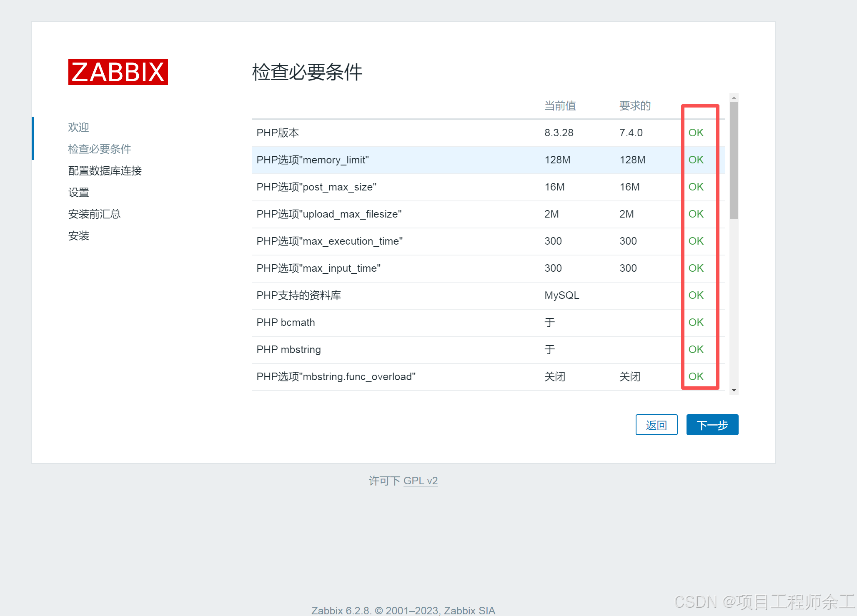Click the mbstring.func_overload row label
857x616 pixels.
pos(336,376)
